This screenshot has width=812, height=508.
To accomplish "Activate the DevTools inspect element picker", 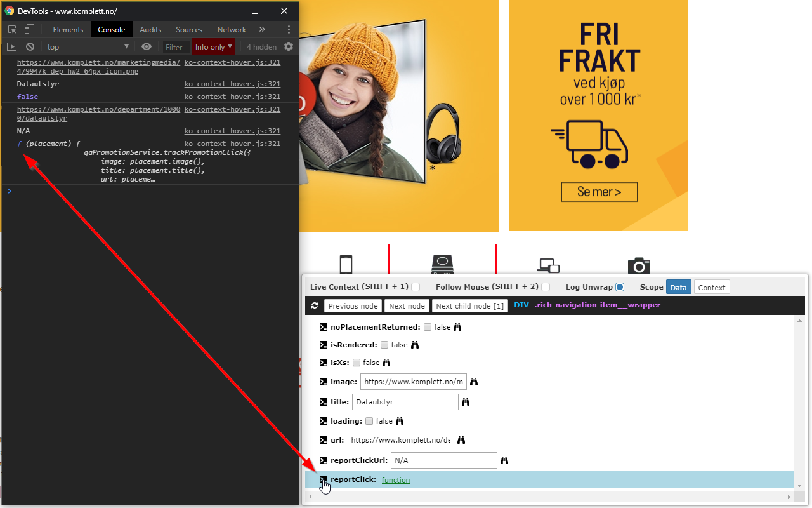I will click(12, 30).
